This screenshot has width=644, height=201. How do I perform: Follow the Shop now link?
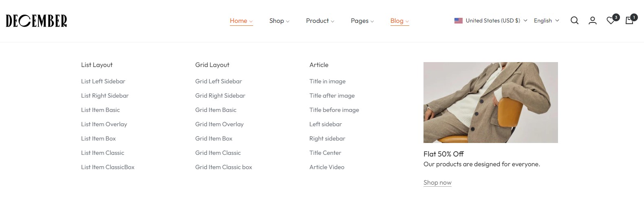point(437,183)
